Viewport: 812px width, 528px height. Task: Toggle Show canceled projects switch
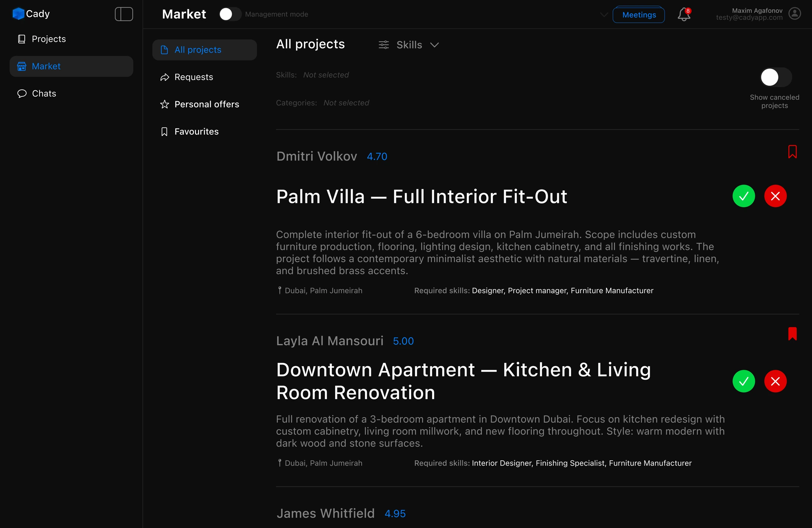coord(775,77)
